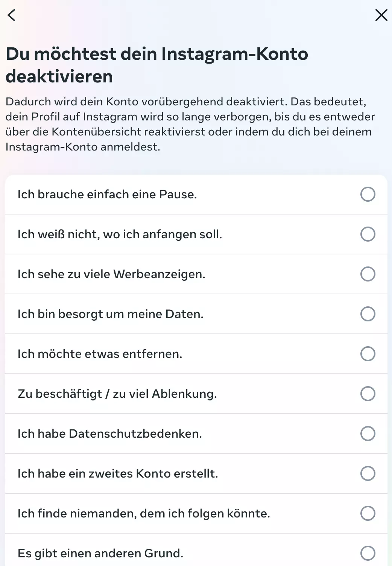The height and width of the screenshot is (566, 392).
Task: Close the deactivation dialog via the X icon
Action: click(x=381, y=15)
